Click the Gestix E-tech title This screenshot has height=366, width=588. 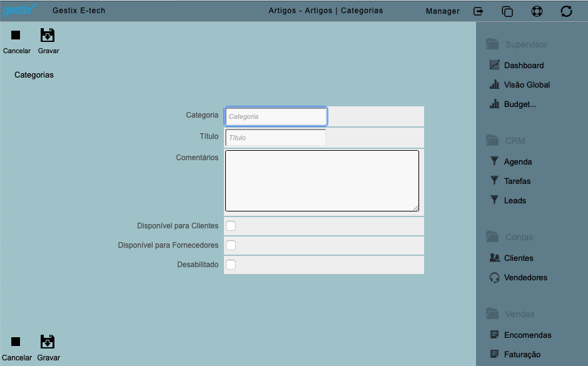tap(79, 11)
